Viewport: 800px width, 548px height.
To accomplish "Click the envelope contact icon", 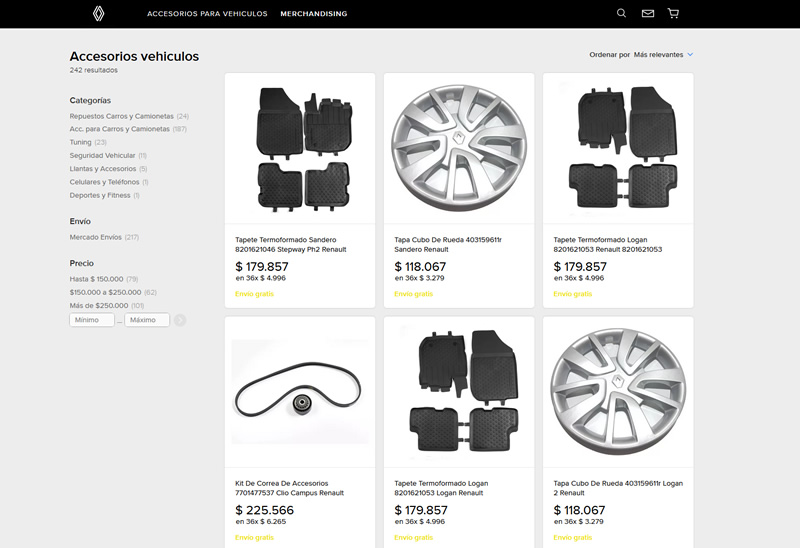I will point(647,13).
